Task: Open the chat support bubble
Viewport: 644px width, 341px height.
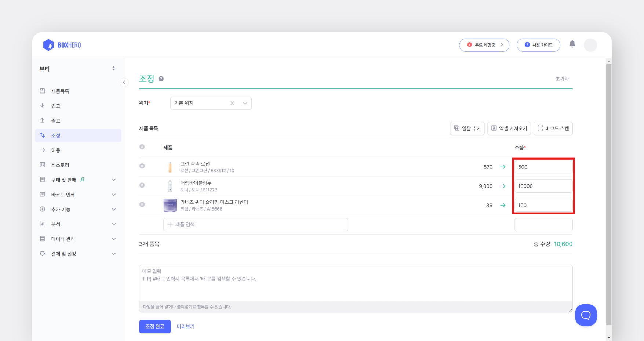Action: point(586,315)
